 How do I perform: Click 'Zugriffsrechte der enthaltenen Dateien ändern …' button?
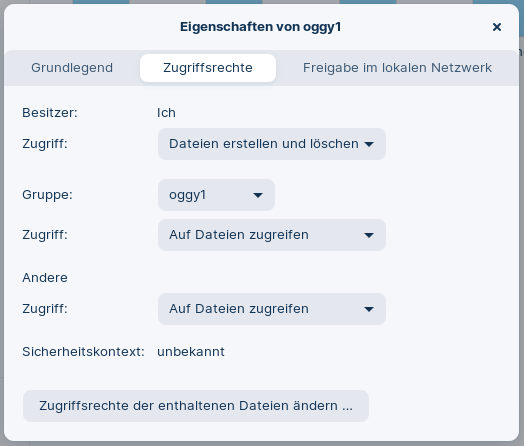196,406
